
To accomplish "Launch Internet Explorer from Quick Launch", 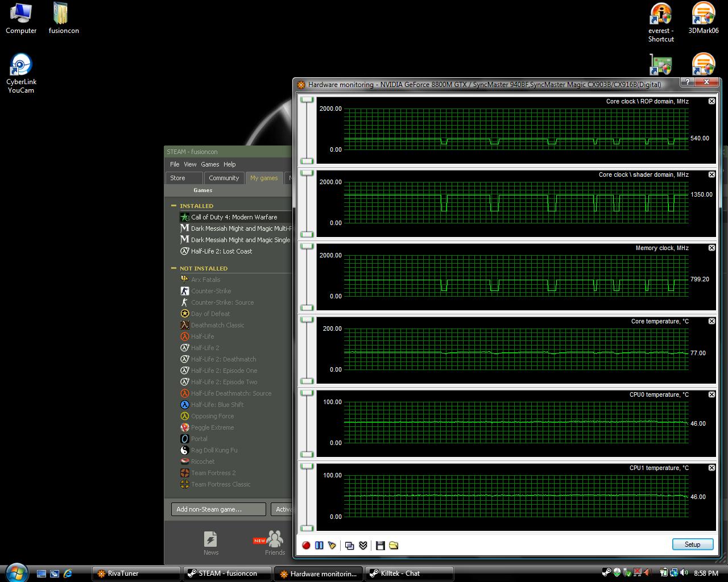I will [68, 573].
